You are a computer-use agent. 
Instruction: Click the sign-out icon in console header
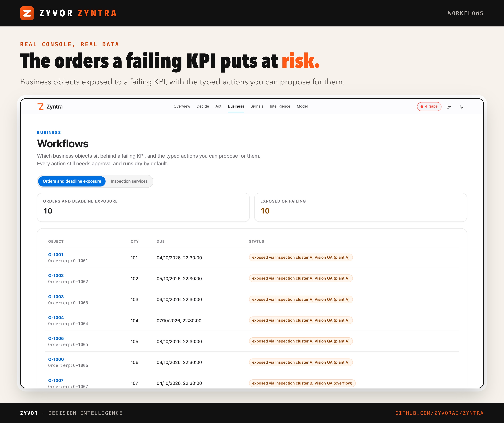click(x=449, y=106)
